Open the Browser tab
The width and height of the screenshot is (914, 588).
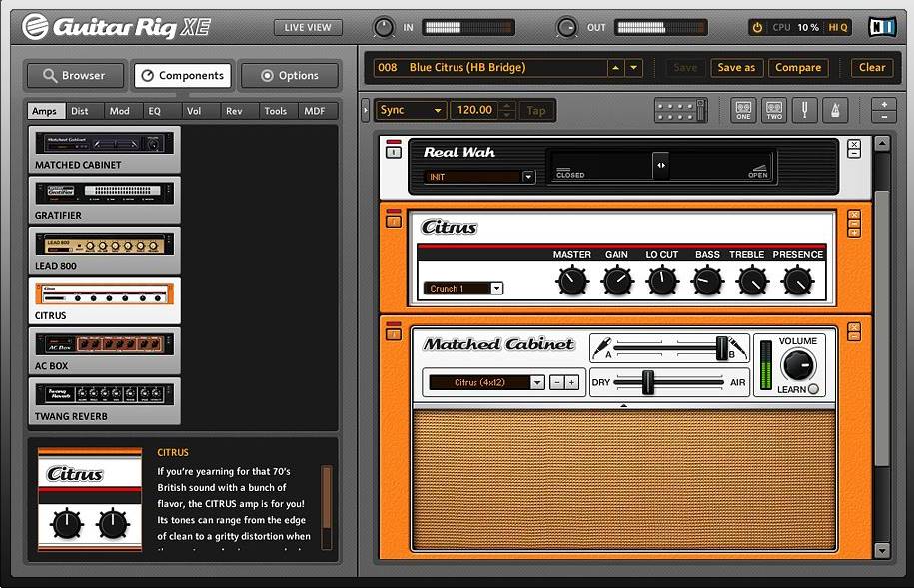click(x=75, y=75)
